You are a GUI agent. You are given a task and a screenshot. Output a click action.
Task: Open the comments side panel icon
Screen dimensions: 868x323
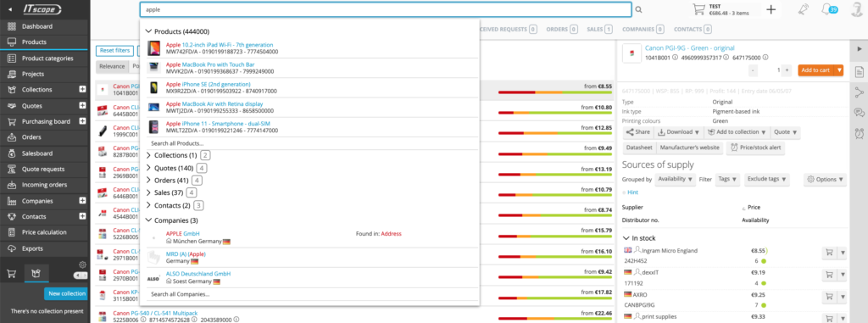(860, 113)
